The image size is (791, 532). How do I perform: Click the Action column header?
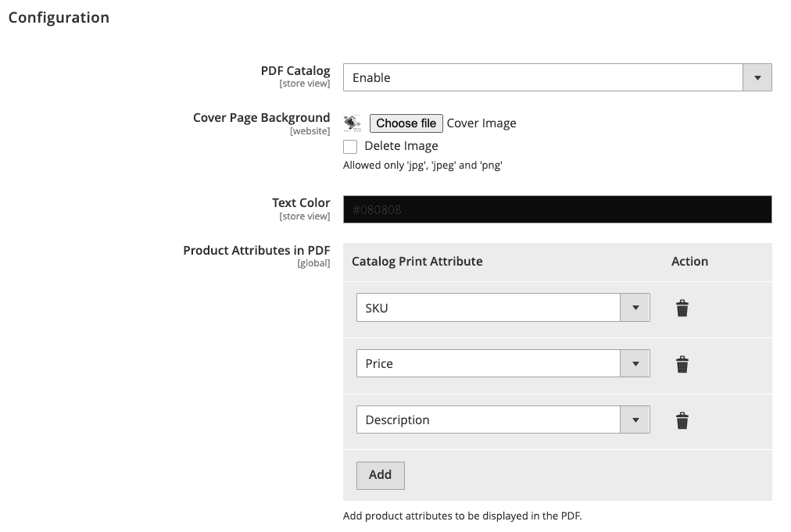(689, 262)
